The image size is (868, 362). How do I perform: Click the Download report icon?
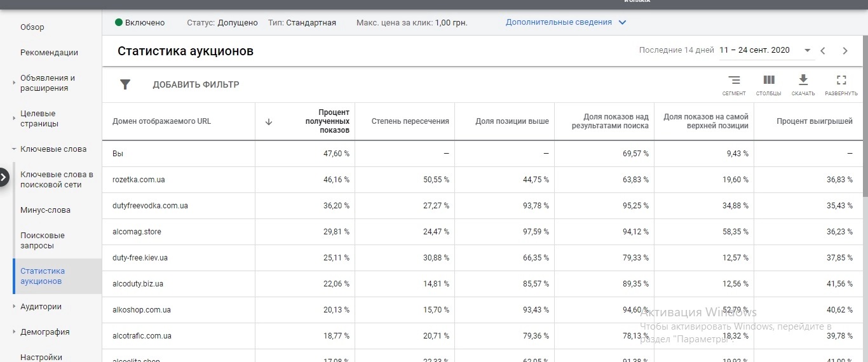click(803, 80)
